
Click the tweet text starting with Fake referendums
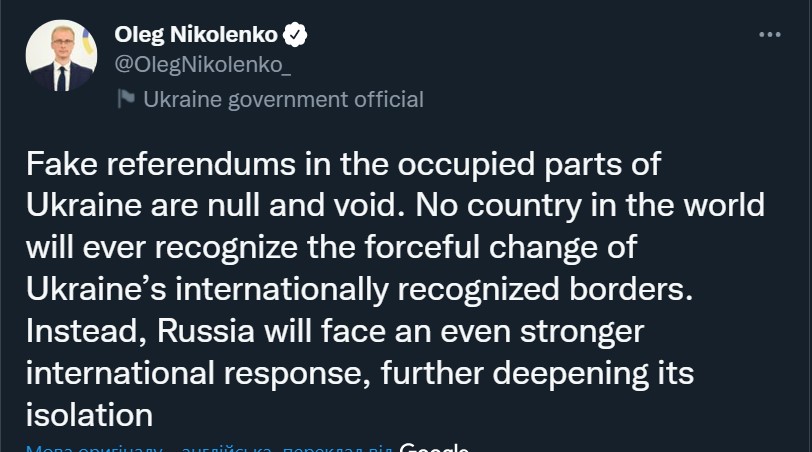(x=395, y=289)
